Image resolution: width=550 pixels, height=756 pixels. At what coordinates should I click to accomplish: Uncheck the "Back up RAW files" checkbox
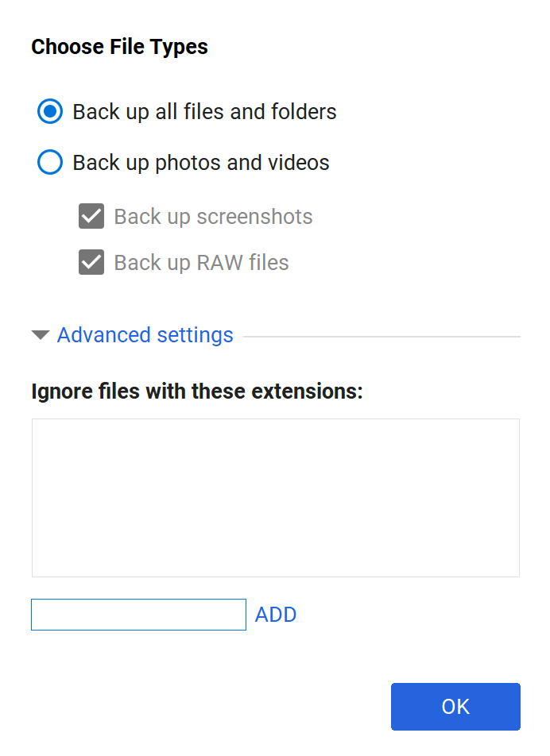coord(91,263)
